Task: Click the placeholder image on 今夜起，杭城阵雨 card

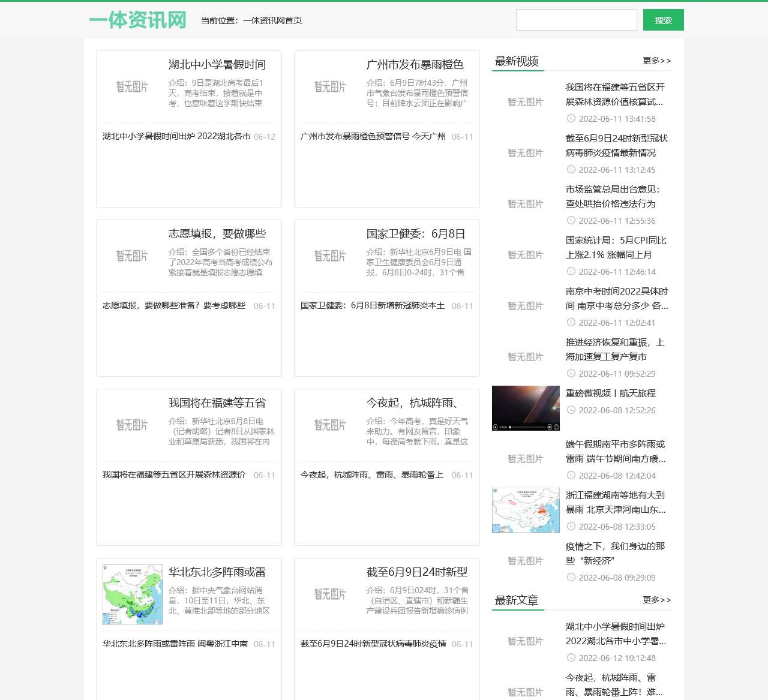Action: pos(330,425)
